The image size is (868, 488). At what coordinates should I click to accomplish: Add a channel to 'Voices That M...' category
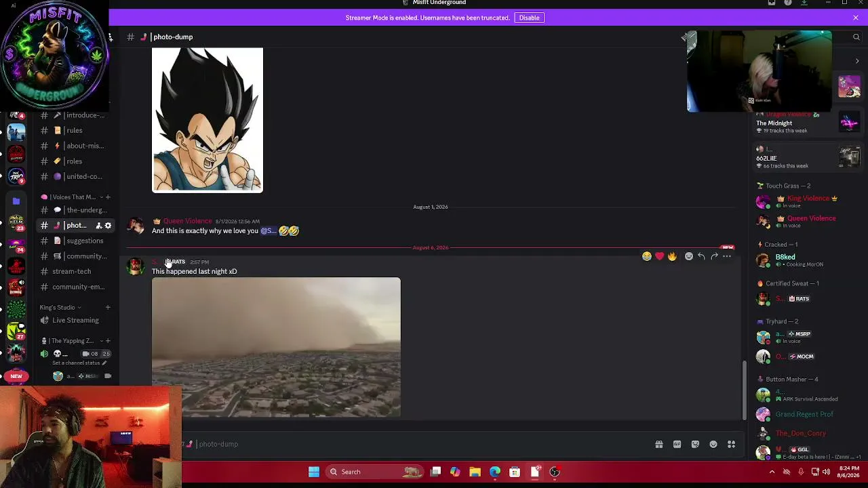(107, 197)
